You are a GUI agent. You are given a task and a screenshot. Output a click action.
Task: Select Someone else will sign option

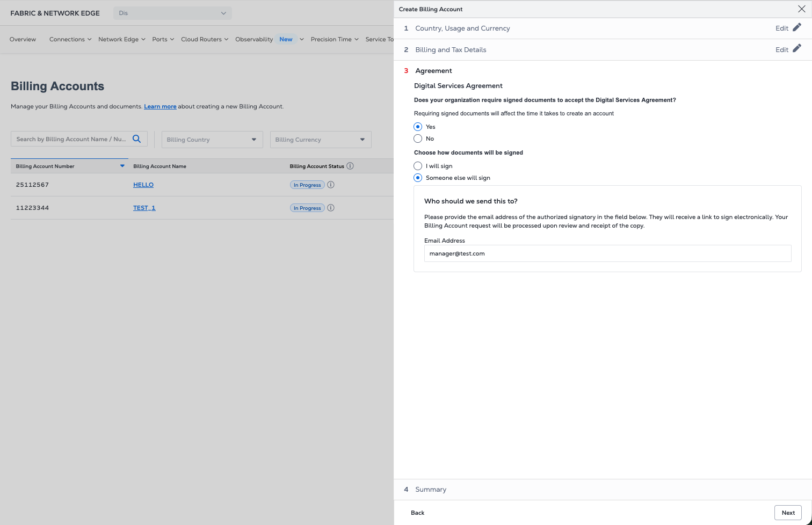pyautogui.click(x=418, y=178)
